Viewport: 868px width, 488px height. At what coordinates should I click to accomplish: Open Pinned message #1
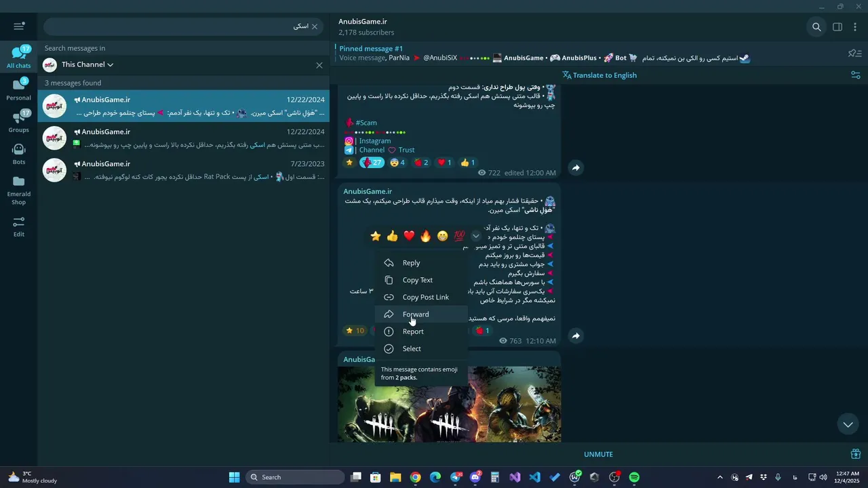(542, 54)
